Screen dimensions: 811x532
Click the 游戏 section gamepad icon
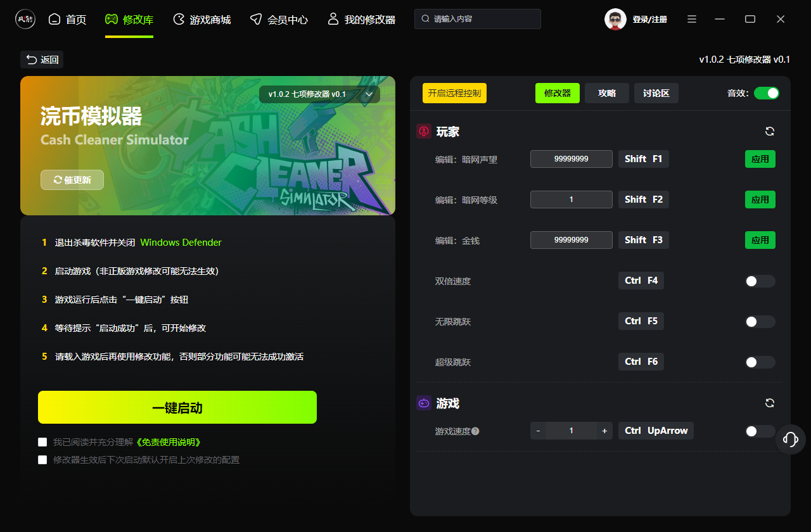(424, 403)
